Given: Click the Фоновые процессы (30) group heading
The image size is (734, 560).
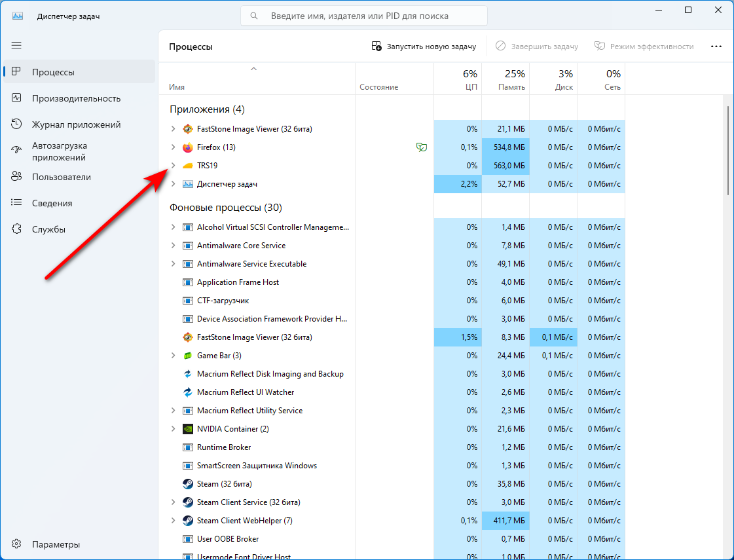Looking at the screenshot, I should 226,208.
